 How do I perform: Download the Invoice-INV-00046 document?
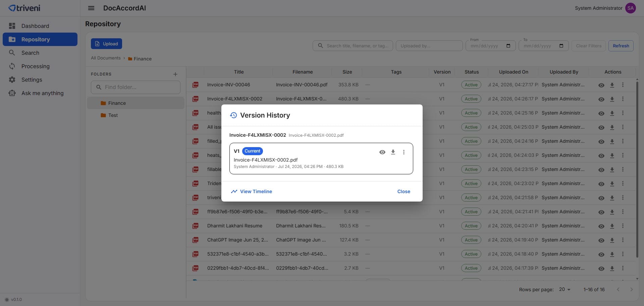(612, 85)
